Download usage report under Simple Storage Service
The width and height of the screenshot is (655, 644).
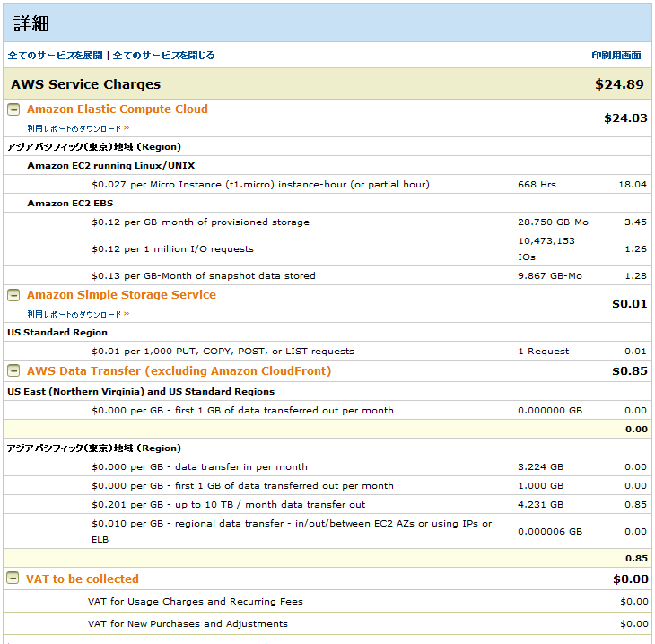[79, 314]
